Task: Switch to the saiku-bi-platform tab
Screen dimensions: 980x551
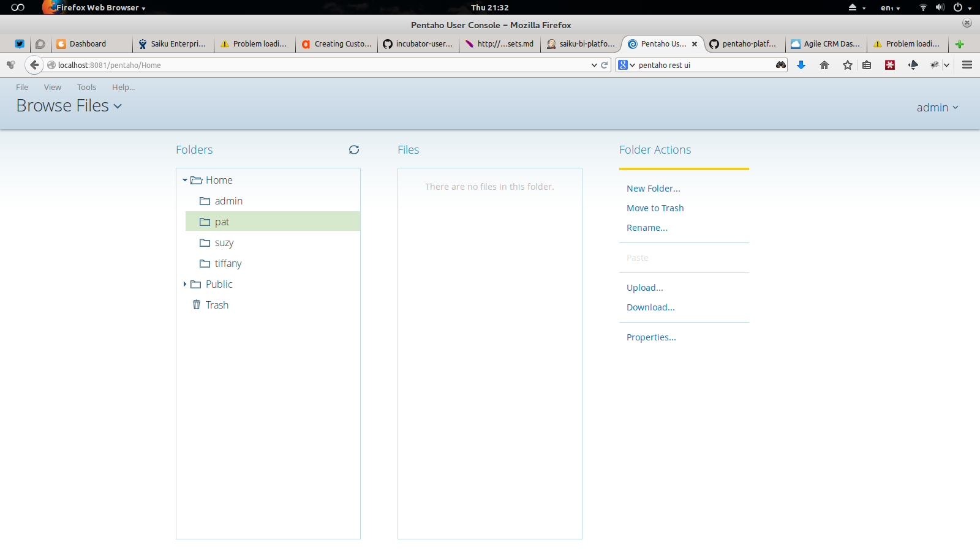Action: coord(581,44)
